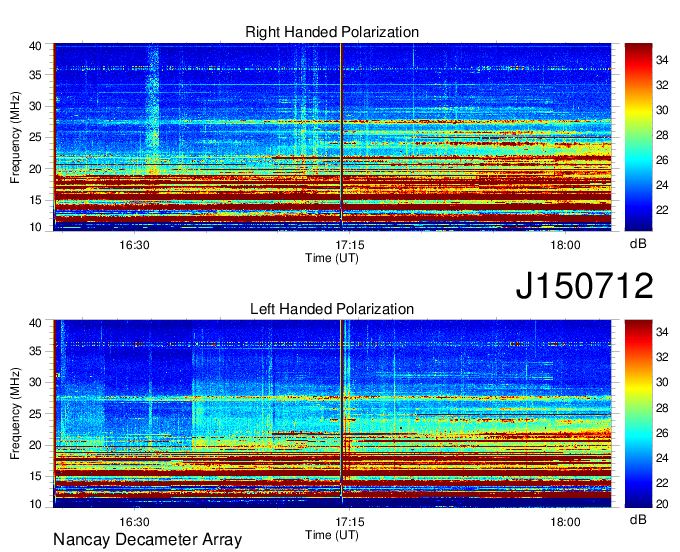The width and height of the screenshot is (680, 552).
Task: Click the 17:15 tick label in the top plot
Action: click(350, 245)
